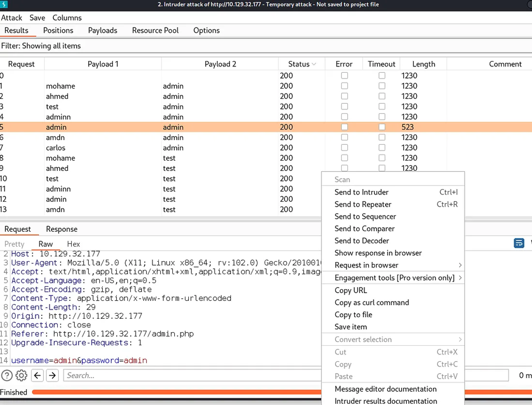Open Intruder results documentation

(x=393, y=401)
